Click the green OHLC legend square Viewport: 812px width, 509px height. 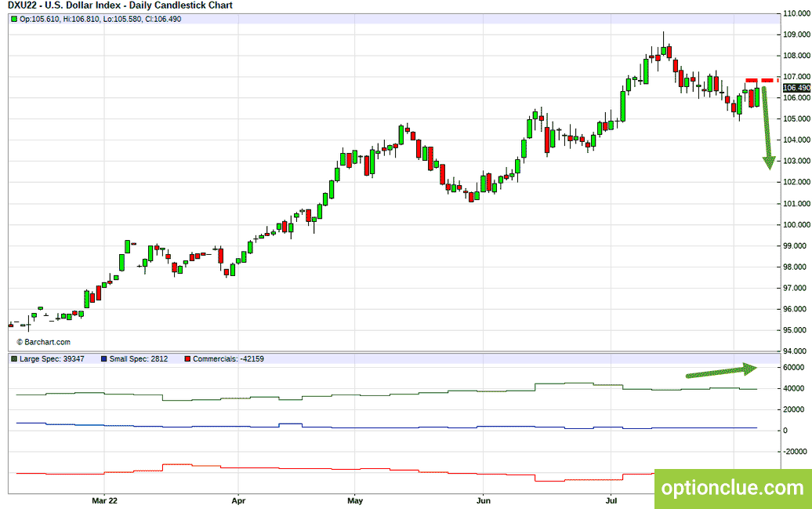pyautogui.click(x=14, y=19)
